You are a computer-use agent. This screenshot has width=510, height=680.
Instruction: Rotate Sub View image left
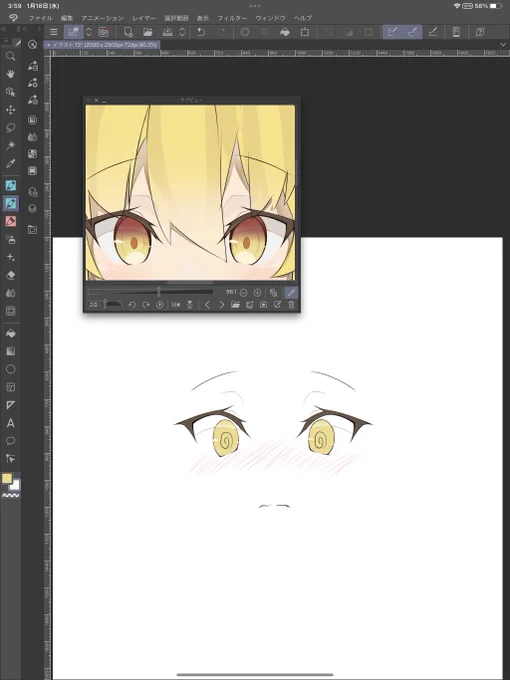coord(132,305)
